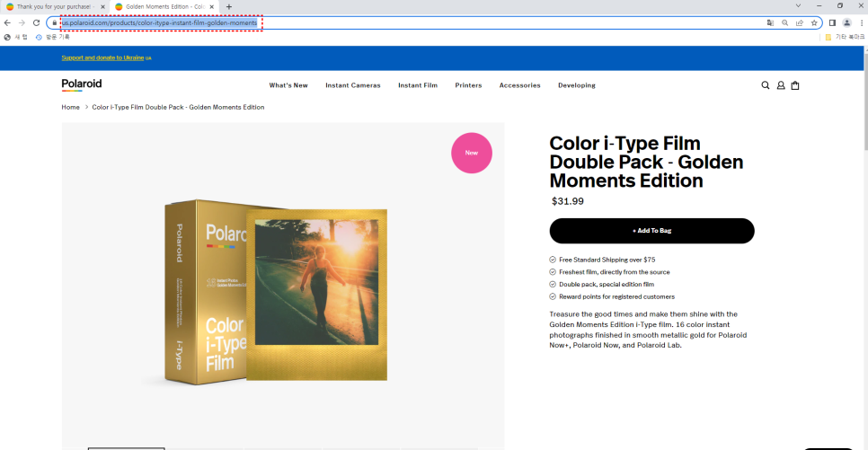Open Chrome three-dot menu
The height and width of the screenshot is (450, 868).
[862, 22]
